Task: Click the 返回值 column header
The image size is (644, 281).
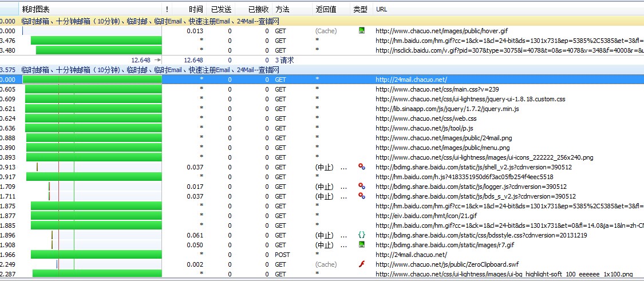Action: click(326, 10)
